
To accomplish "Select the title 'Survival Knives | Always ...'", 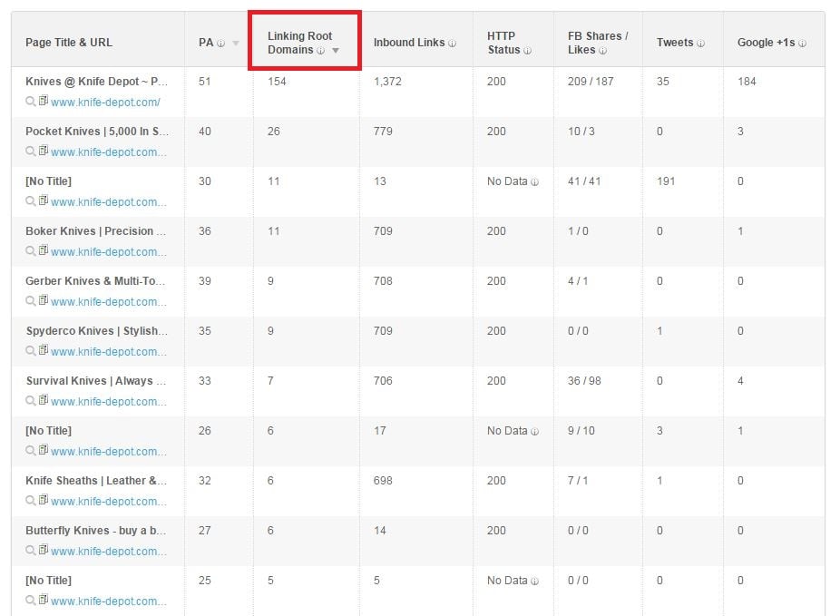I will pos(96,380).
